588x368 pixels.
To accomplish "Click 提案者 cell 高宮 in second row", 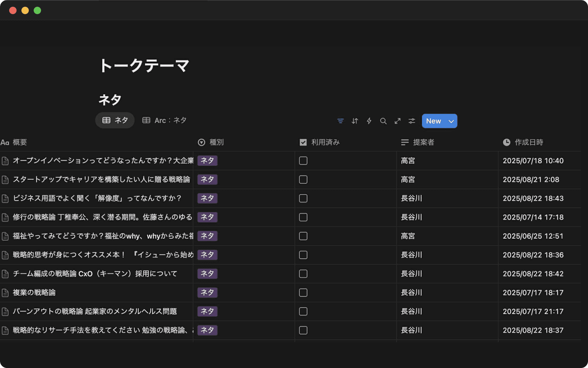I will pos(408,179).
